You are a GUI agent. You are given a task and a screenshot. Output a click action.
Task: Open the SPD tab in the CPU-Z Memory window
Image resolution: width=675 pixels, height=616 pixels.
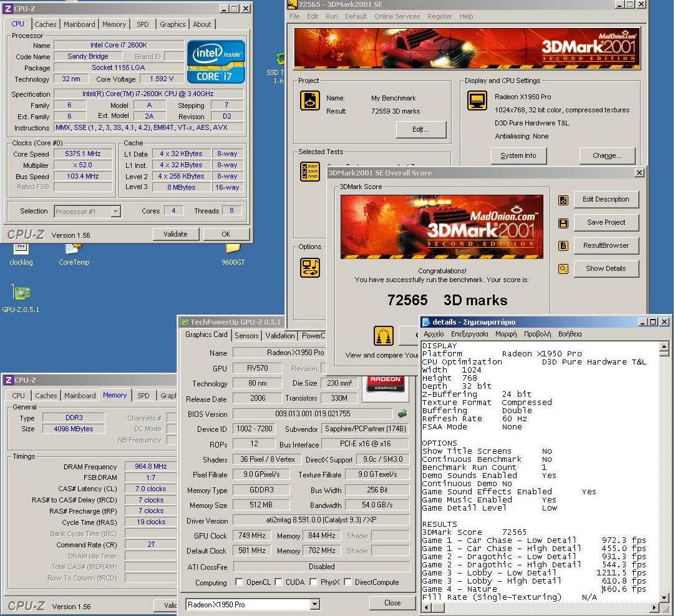pyautogui.click(x=143, y=396)
